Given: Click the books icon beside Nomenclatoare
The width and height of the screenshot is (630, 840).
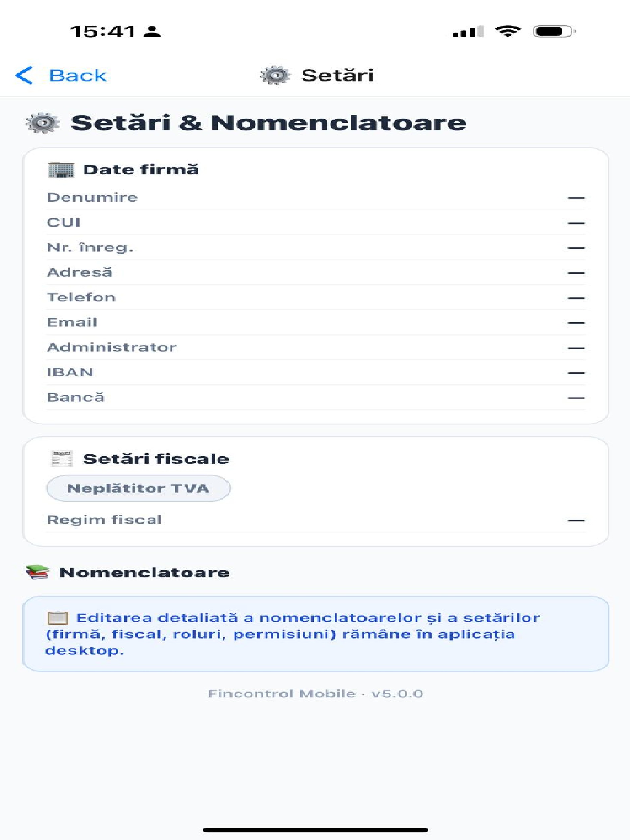Looking at the screenshot, I should pos(37,572).
